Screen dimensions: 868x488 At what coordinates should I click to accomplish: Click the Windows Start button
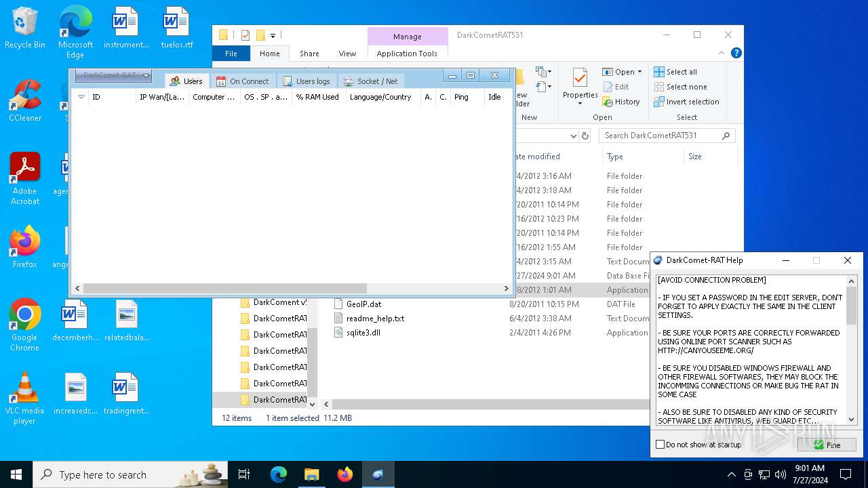tap(16, 474)
